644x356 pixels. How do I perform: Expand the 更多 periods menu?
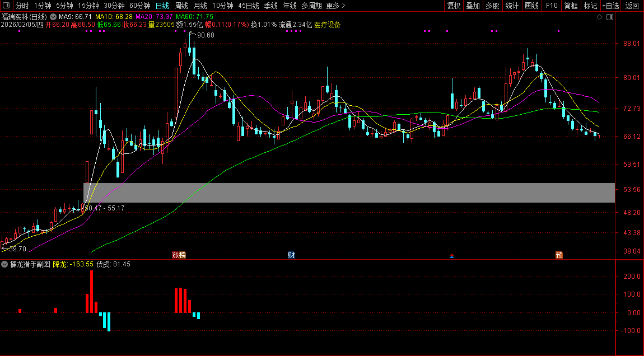335,6
